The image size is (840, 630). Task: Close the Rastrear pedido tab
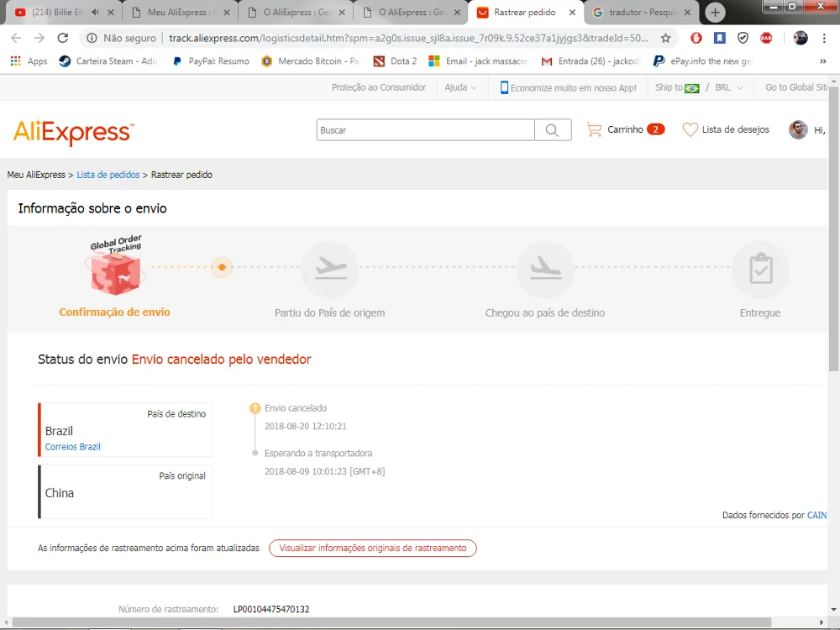pos(572,13)
